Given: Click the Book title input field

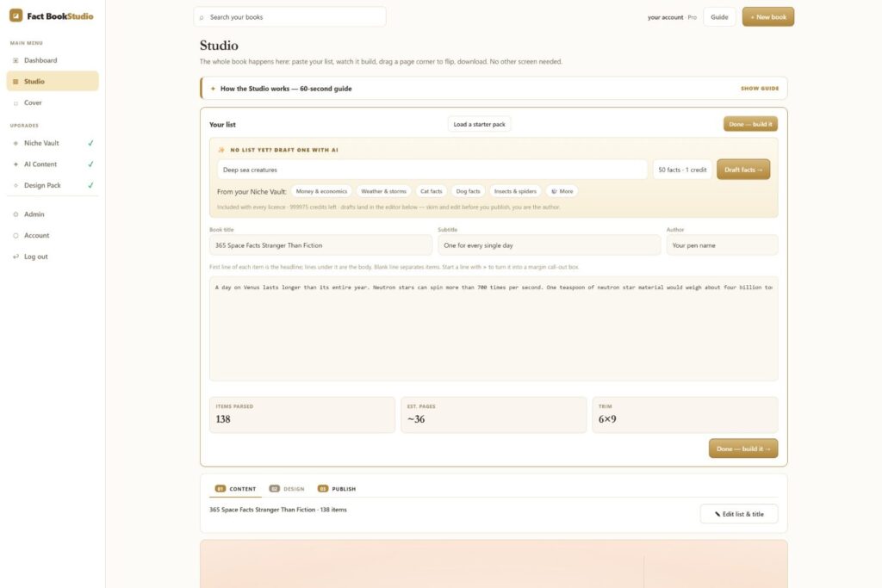Looking at the screenshot, I should click(320, 245).
